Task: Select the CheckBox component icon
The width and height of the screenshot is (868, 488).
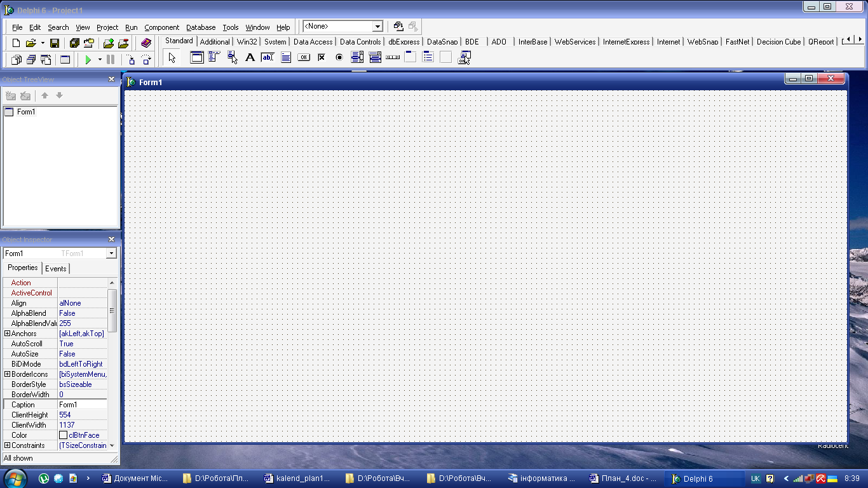Action: 322,58
